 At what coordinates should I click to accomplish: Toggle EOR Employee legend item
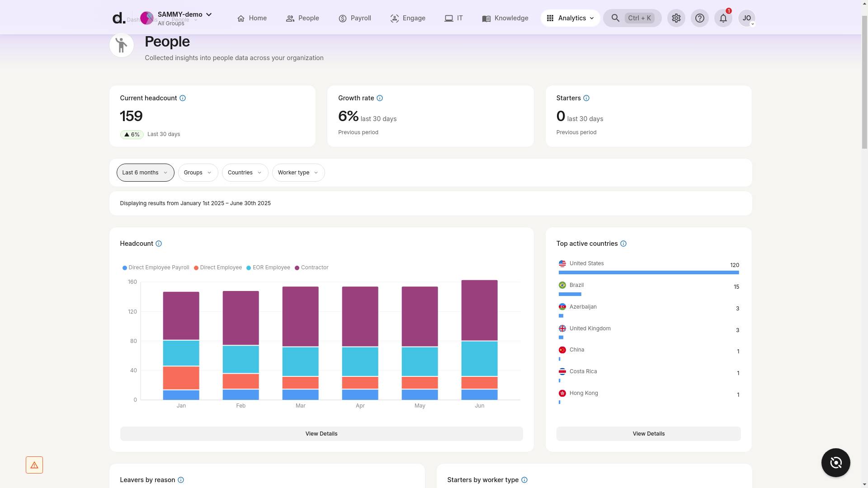click(x=268, y=267)
